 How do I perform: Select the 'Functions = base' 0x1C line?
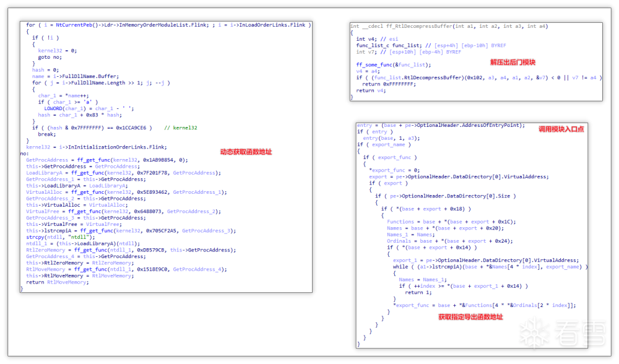click(451, 222)
